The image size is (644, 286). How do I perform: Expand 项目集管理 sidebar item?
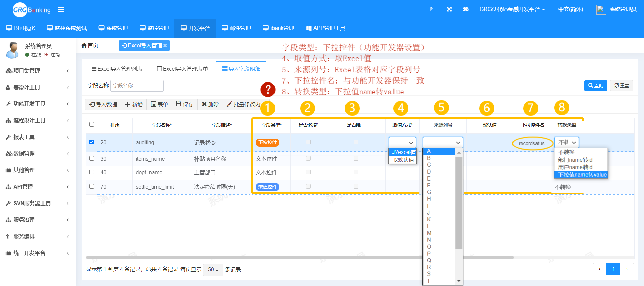[x=38, y=71]
